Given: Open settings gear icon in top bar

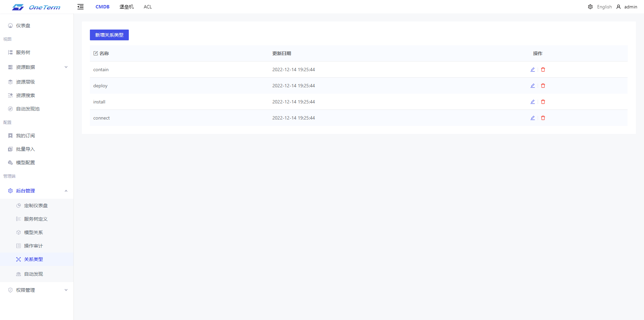Looking at the screenshot, I should pyautogui.click(x=590, y=7).
